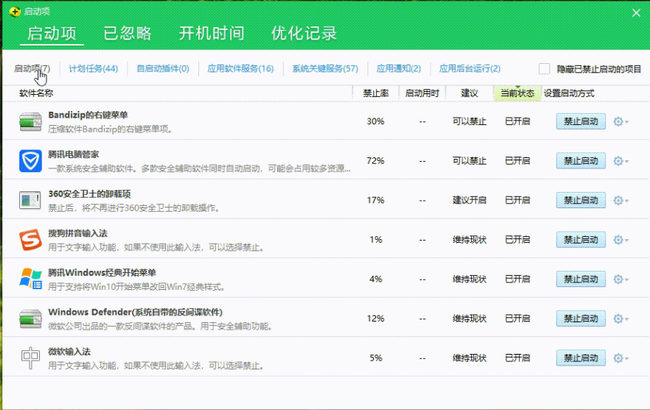Click 禁止启动 for 搜狗拼音输入法

coord(581,240)
